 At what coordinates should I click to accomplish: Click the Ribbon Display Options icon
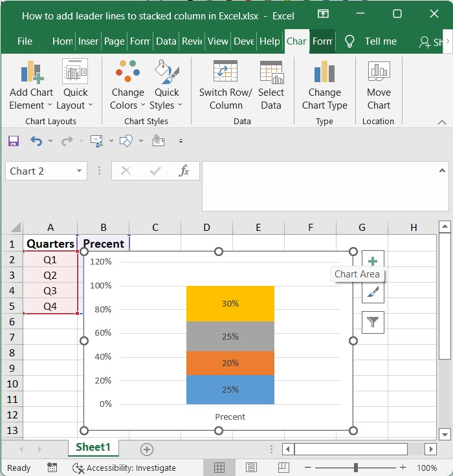[323, 14]
